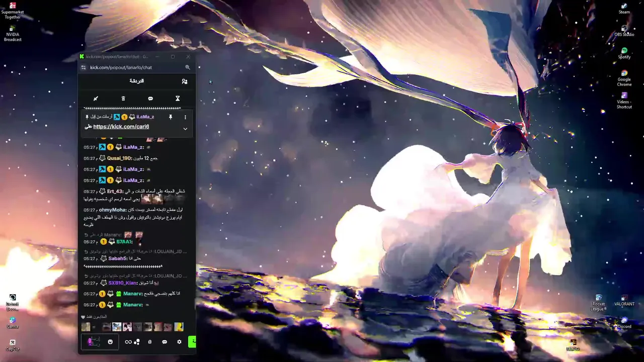Screen dimensions: 644x362
Task: Open Supermarket Together desktop icon
Action: click(13, 11)
